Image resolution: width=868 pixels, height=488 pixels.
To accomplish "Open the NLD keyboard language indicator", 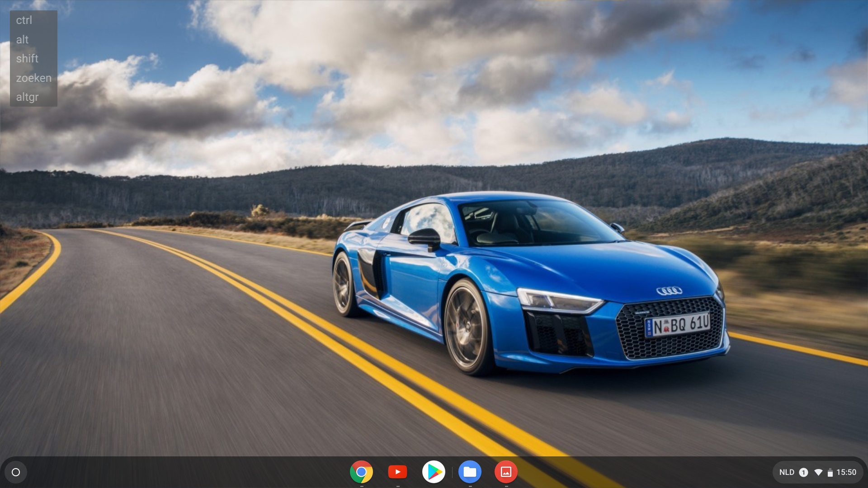I will pos(787,472).
